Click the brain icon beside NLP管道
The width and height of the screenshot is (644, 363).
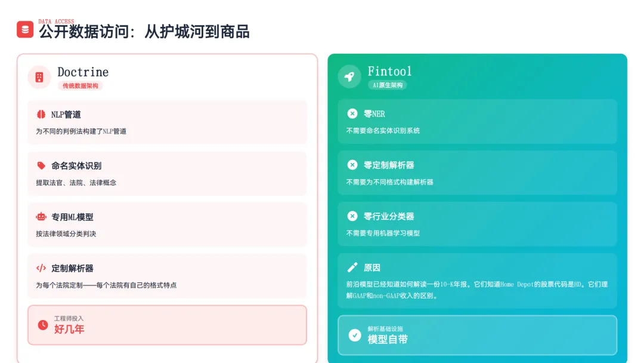pos(41,114)
